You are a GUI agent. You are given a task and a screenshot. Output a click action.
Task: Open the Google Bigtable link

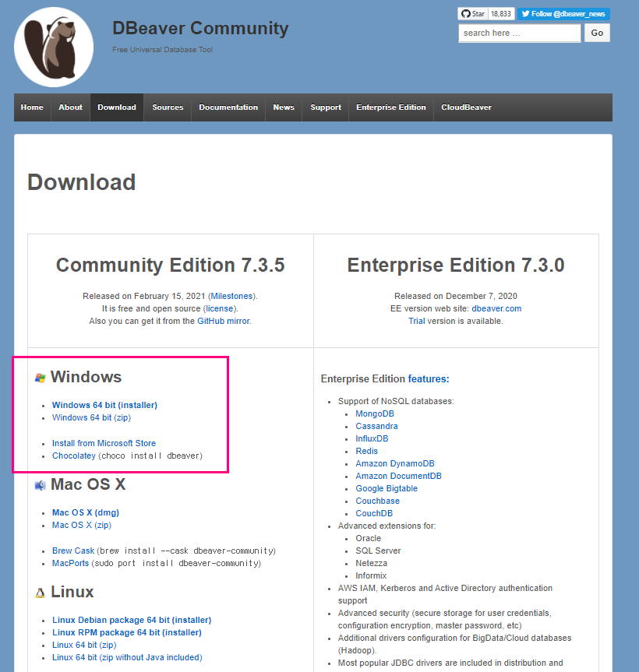pos(387,488)
